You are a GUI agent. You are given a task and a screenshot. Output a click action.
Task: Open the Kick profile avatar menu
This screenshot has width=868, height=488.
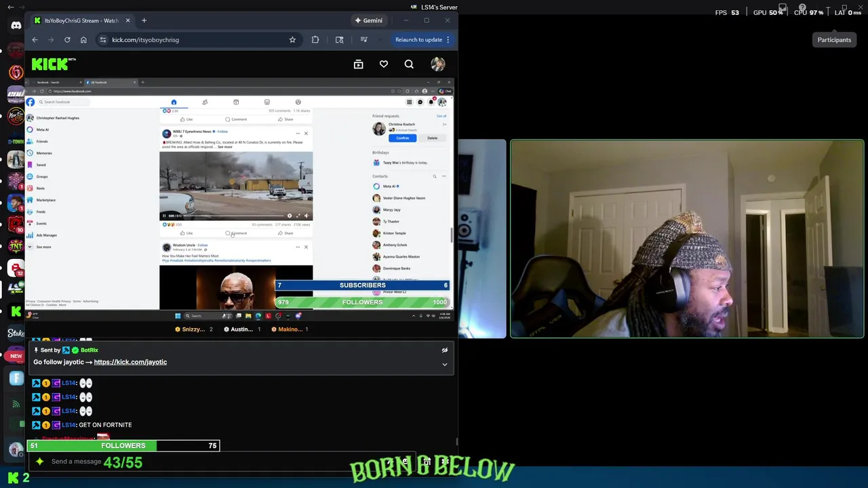point(438,64)
